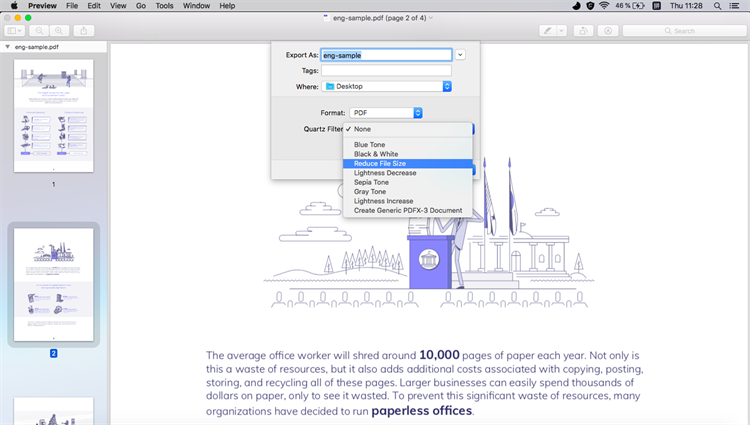Click the zoom out magnifier icon
This screenshot has width=750, height=425.
pos(39,31)
